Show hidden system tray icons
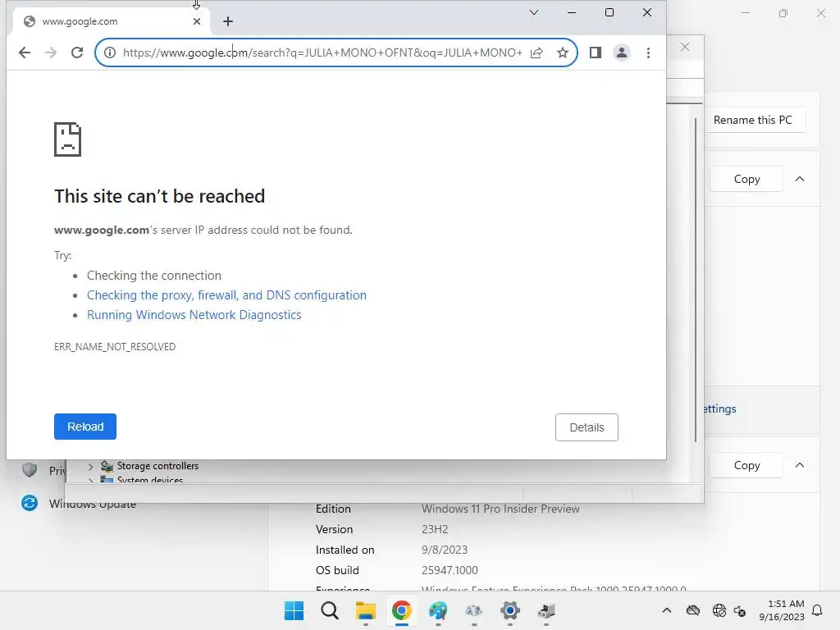Screen dimensions: 840x630 pyautogui.click(x=666, y=610)
